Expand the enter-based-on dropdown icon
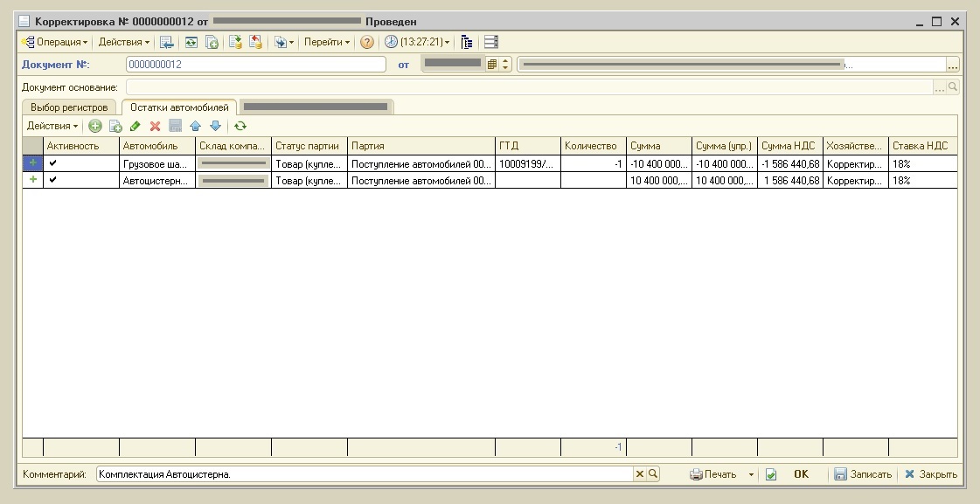980x504 pixels. pyautogui.click(x=284, y=42)
